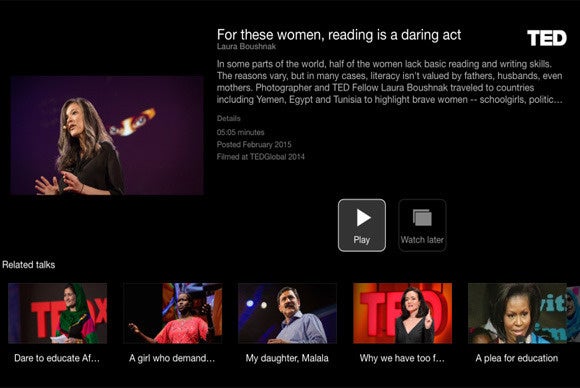Select the 'A plea for education' title
Viewport: 580px width, 388px height.
pos(517,358)
